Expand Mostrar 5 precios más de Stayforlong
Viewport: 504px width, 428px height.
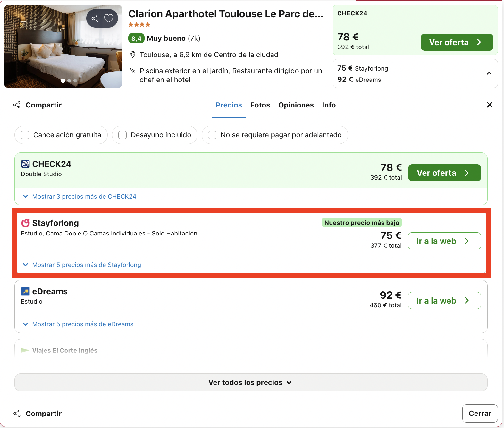(x=82, y=265)
